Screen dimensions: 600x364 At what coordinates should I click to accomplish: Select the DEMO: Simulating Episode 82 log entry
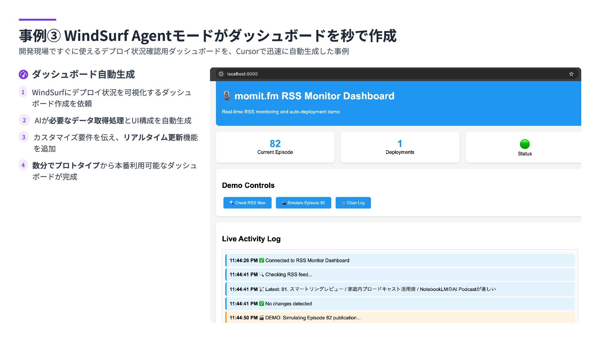click(x=400, y=317)
